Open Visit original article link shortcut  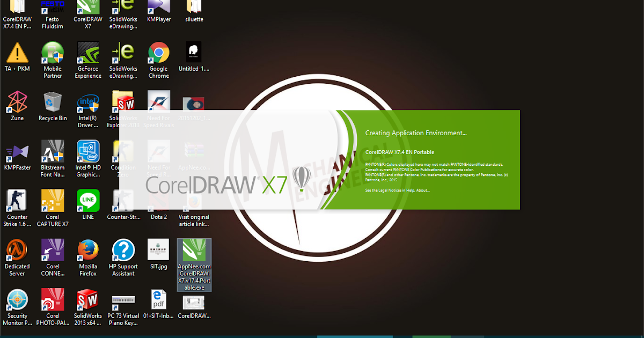194,208
